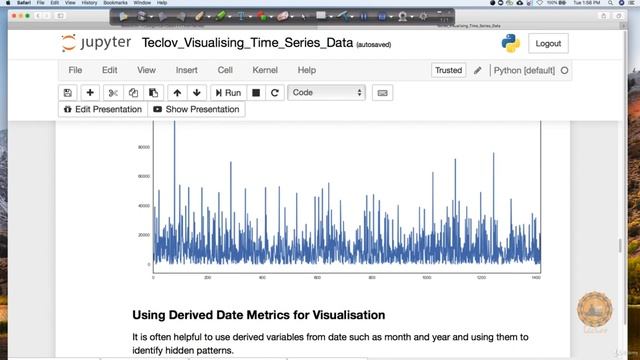Viewport: 640px width, 360px height.
Task: Restart the kernel with the circular arrow icon
Action: (275, 93)
